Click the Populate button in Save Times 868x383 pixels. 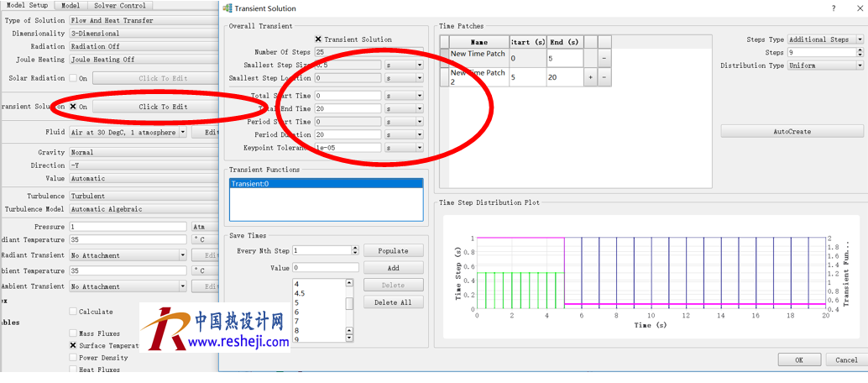point(393,251)
